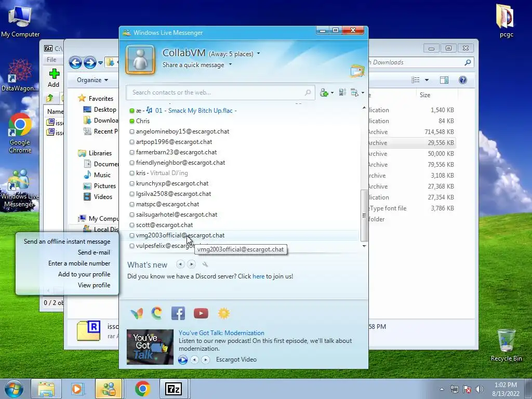Screen dimensions: 532x399
Task: Choose Send e-mail from context menu
Action: coord(94,252)
